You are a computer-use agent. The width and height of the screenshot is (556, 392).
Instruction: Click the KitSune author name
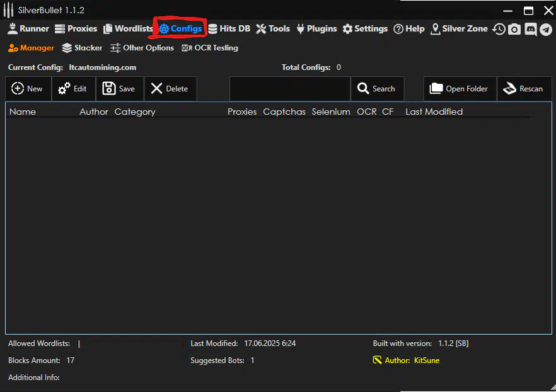pos(427,360)
